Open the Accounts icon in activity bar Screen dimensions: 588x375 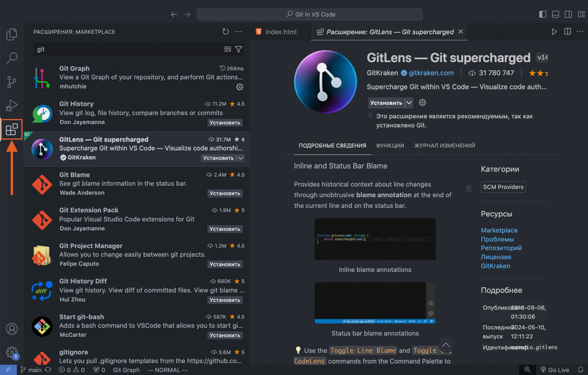(x=12, y=328)
